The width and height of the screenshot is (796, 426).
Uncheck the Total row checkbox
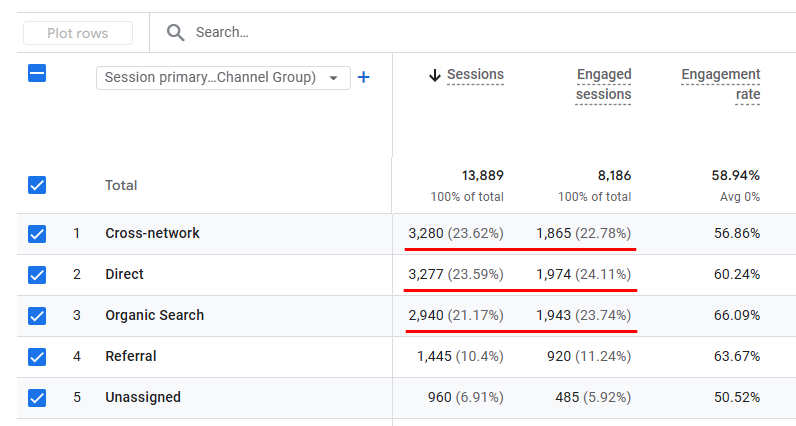pyautogui.click(x=37, y=185)
